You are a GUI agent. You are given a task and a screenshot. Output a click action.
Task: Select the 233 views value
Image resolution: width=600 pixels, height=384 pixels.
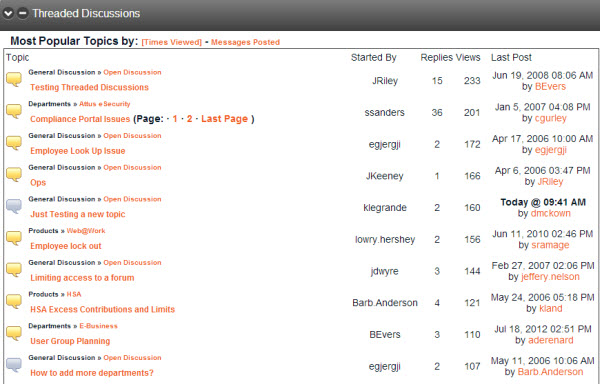472,81
